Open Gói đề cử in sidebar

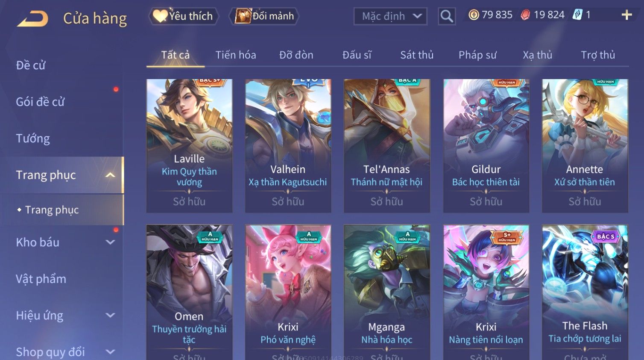coord(40,102)
